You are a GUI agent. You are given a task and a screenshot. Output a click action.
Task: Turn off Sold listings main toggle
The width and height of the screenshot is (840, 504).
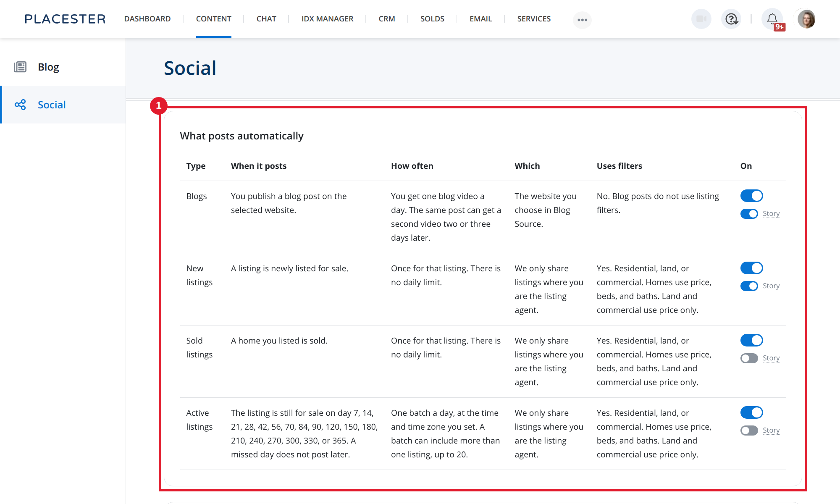click(751, 340)
